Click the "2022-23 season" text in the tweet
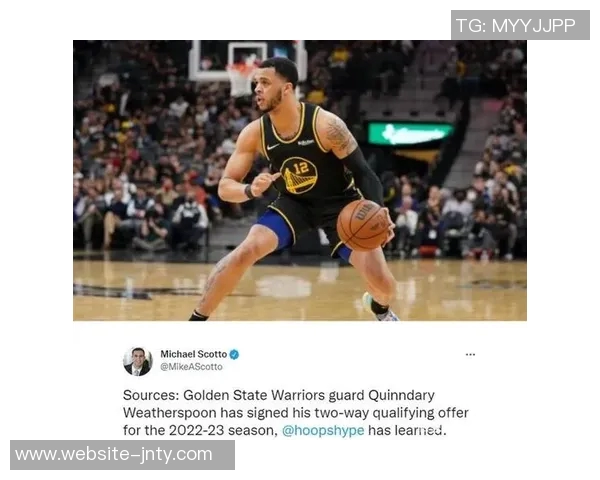The height and width of the screenshot is (480, 600). (x=223, y=431)
